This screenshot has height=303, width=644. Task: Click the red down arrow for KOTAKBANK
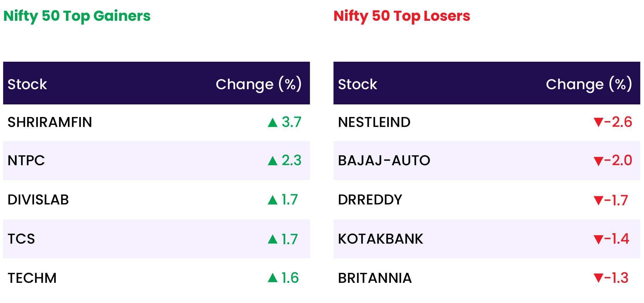pyautogui.click(x=598, y=239)
